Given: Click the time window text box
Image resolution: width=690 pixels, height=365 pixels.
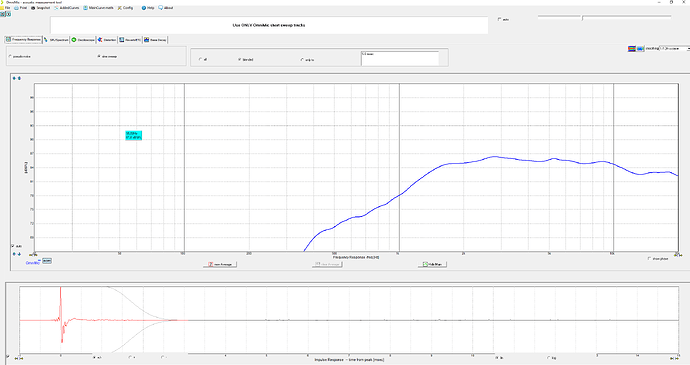Looking at the screenshot, I should [400, 58].
